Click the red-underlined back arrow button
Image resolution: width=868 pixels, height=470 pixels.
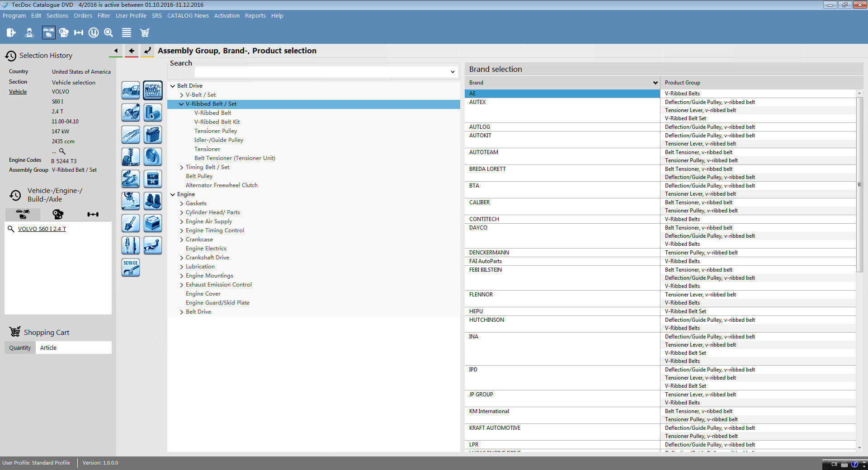coord(132,51)
